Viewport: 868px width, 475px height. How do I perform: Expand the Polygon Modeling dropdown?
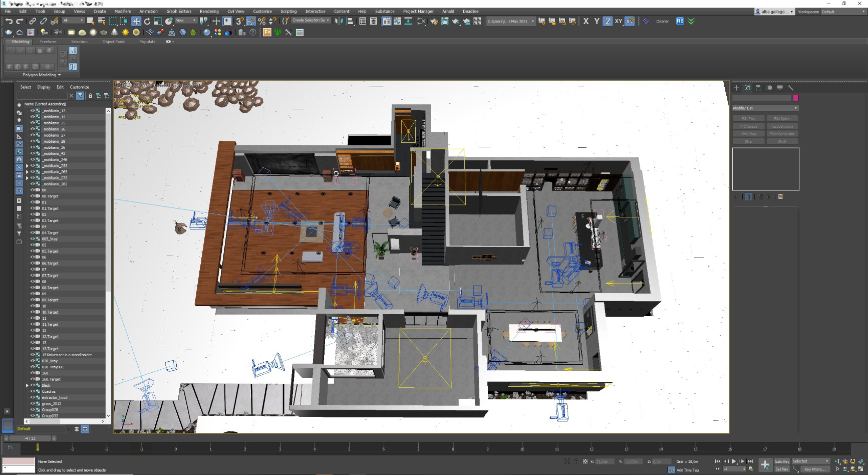pos(42,75)
